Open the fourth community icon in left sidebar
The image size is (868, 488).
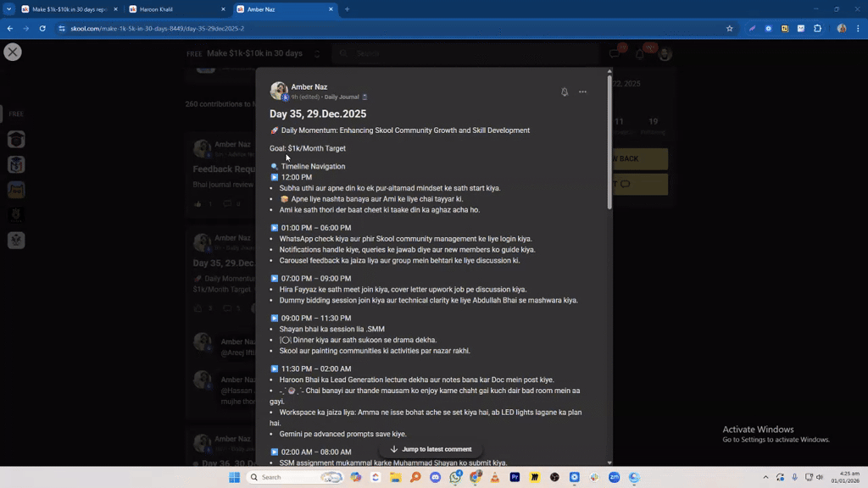pyautogui.click(x=16, y=214)
